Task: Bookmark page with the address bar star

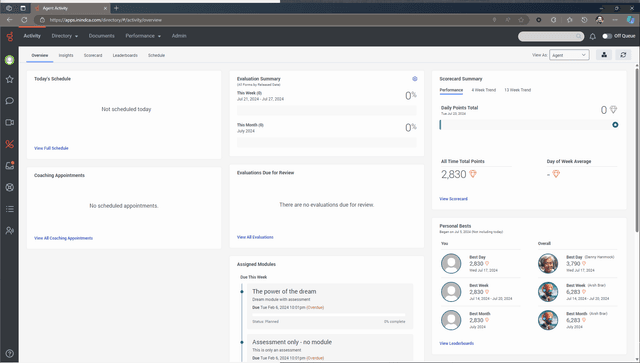Action: 521,20
